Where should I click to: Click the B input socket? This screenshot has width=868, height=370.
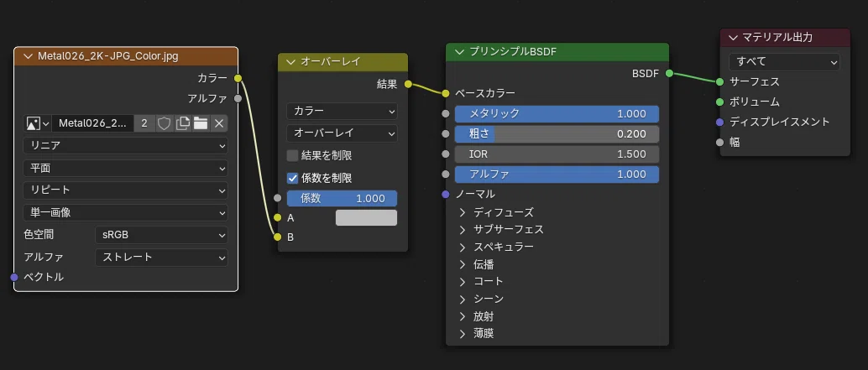click(278, 237)
